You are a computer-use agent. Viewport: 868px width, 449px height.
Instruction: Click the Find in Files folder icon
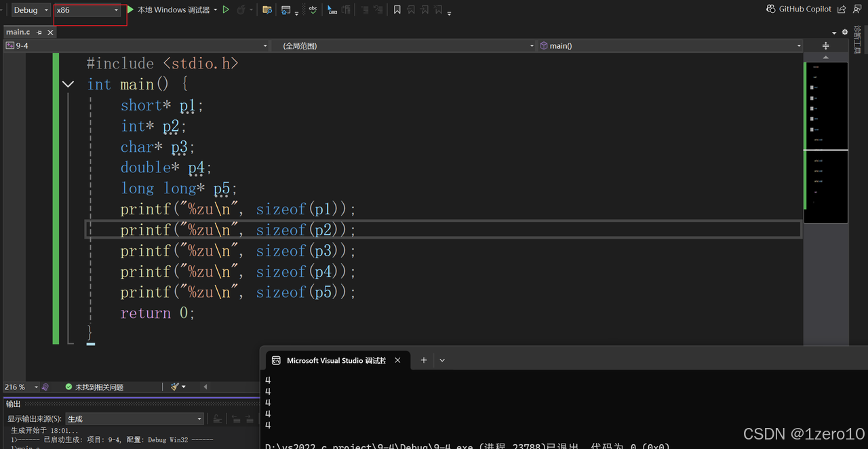(x=267, y=10)
